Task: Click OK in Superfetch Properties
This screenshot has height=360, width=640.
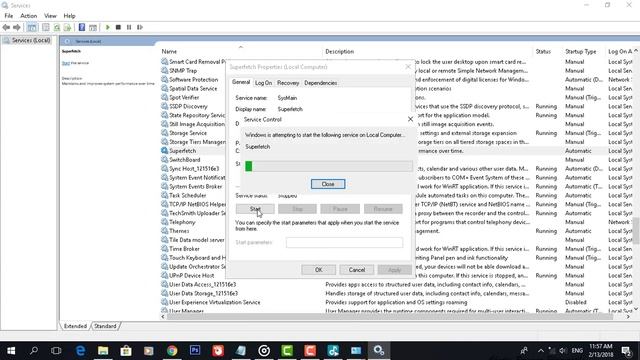Action: (318, 270)
